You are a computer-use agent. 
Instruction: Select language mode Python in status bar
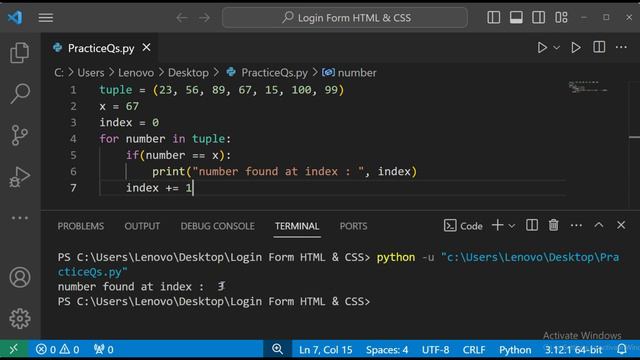coord(515,350)
